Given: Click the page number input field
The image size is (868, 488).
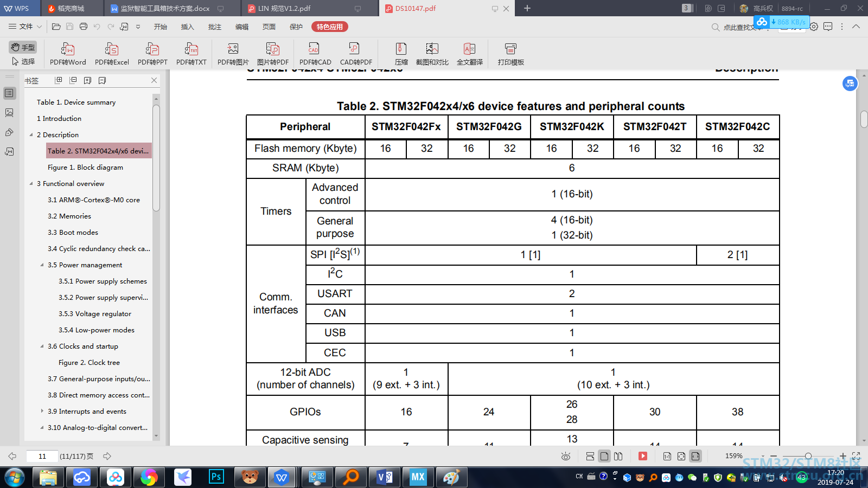Looking at the screenshot, I should [42, 457].
